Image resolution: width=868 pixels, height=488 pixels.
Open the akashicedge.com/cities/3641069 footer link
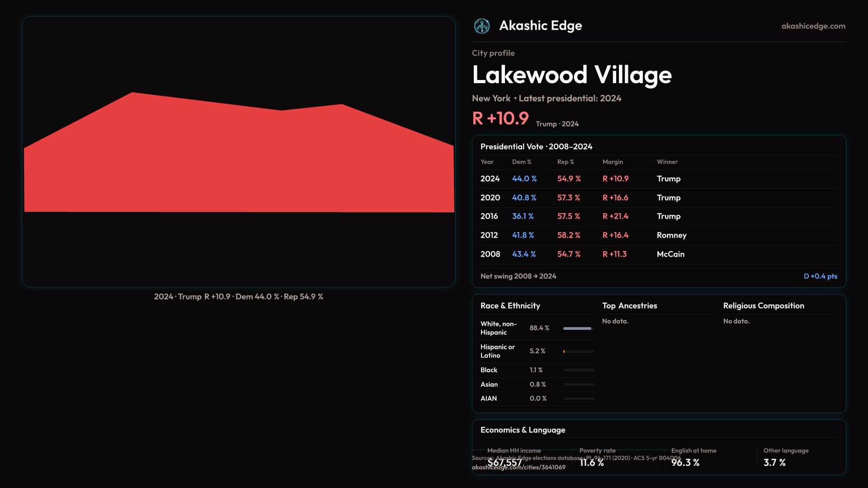click(519, 468)
